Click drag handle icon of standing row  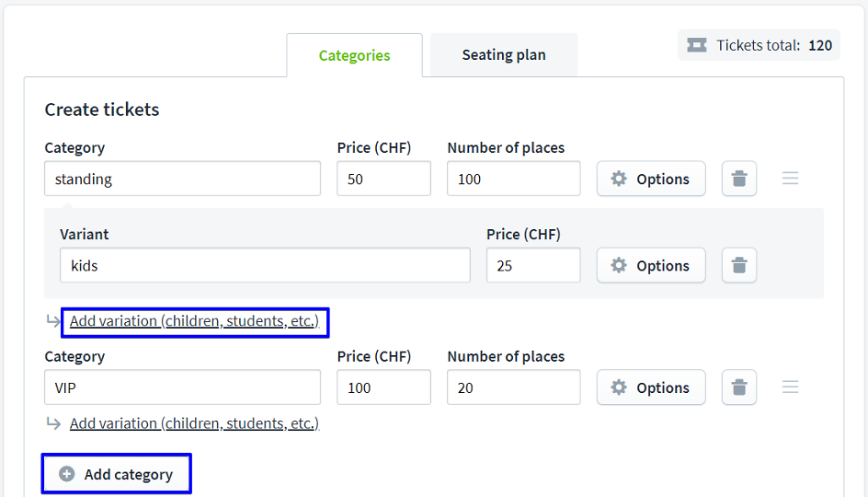pyautogui.click(x=790, y=179)
